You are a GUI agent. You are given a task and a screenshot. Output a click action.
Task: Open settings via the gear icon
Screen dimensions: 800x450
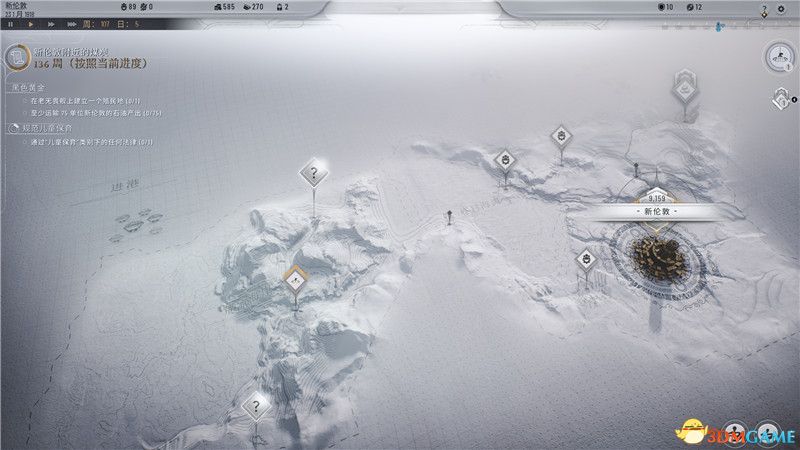coord(780,9)
